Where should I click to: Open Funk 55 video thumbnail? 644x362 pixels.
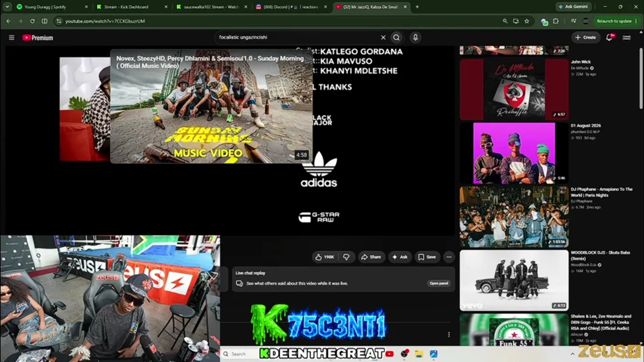(514, 329)
